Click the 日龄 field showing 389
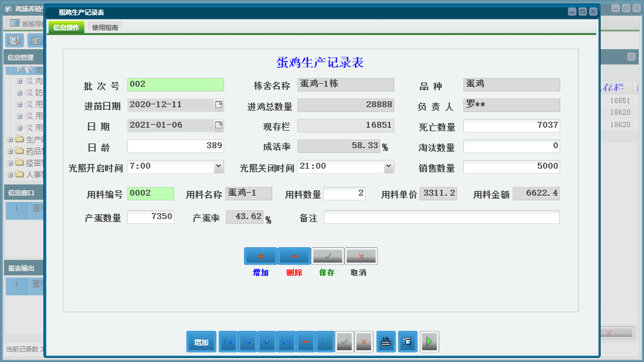644x362 pixels. point(175,146)
